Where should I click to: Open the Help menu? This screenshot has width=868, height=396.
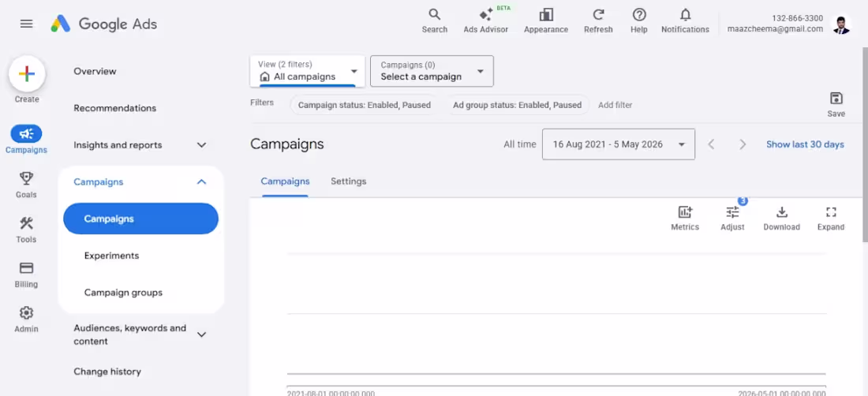click(x=639, y=21)
